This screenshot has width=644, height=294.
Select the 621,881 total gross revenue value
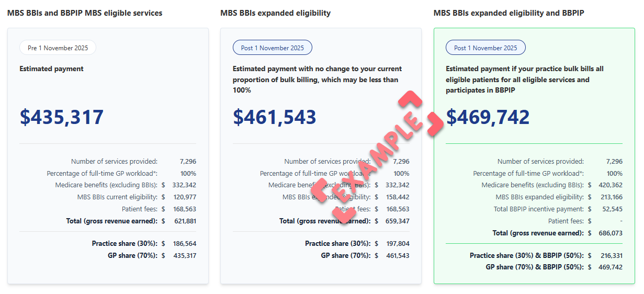coord(184,221)
